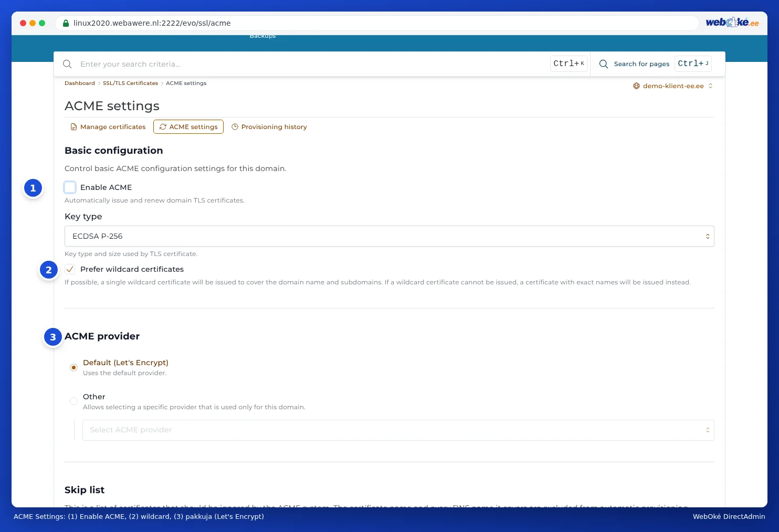Click the globe icon beside demo-klient-ee.ee
Image resolution: width=779 pixels, height=532 pixels.
click(x=636, y=86)
